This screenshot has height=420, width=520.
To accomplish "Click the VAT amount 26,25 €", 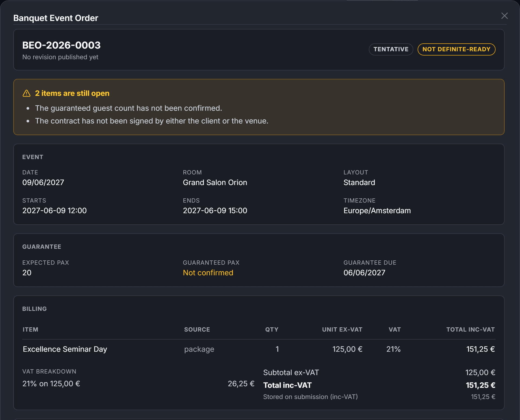I will pyautogui.click(x=241, y=384).
